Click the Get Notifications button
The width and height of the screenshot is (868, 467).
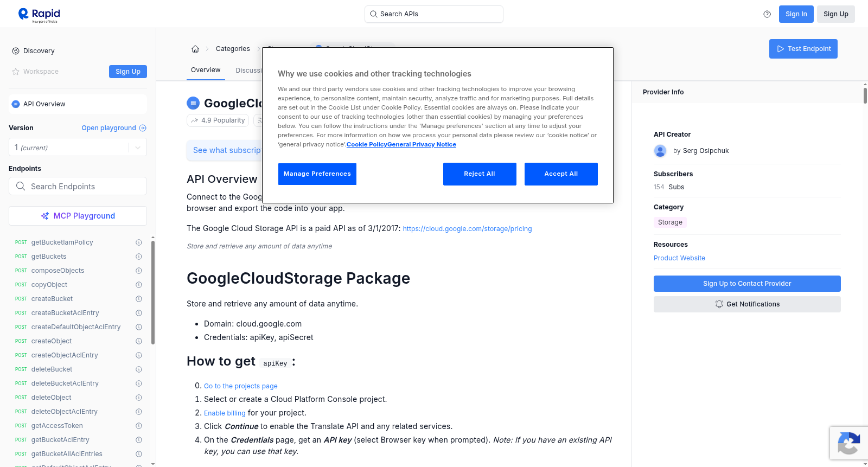747,304
